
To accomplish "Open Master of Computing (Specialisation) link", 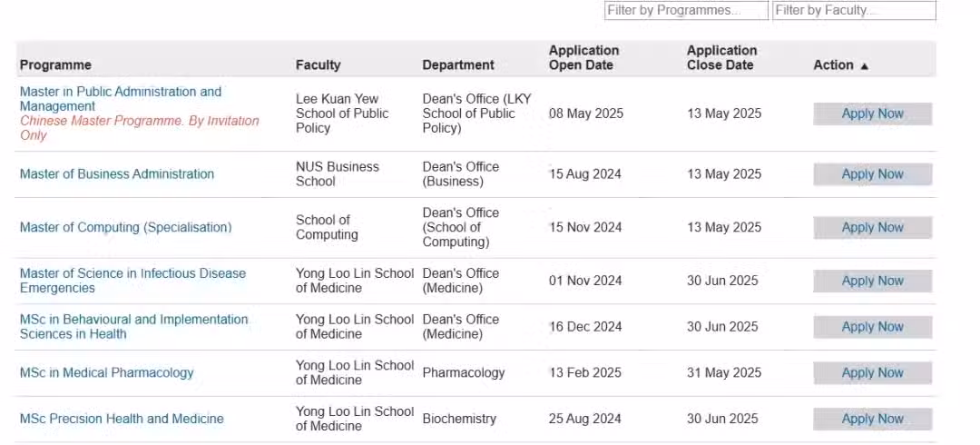I will click(125, 227).
